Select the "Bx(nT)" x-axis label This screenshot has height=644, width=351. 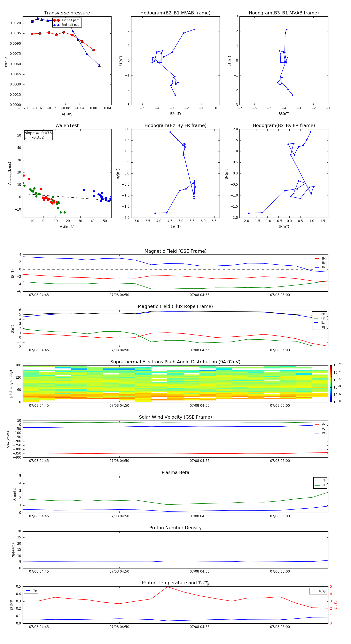pyautogui.click(x=284, y=227)
